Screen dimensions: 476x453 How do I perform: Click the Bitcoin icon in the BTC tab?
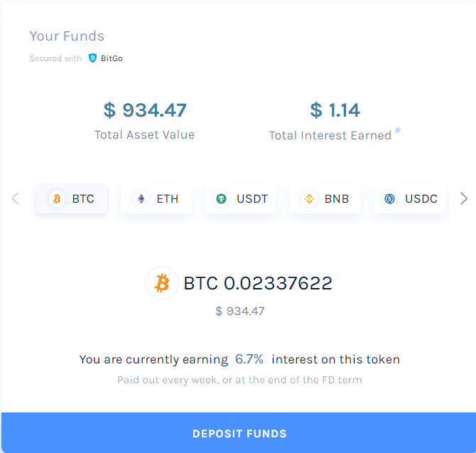[x=57, y=198]
